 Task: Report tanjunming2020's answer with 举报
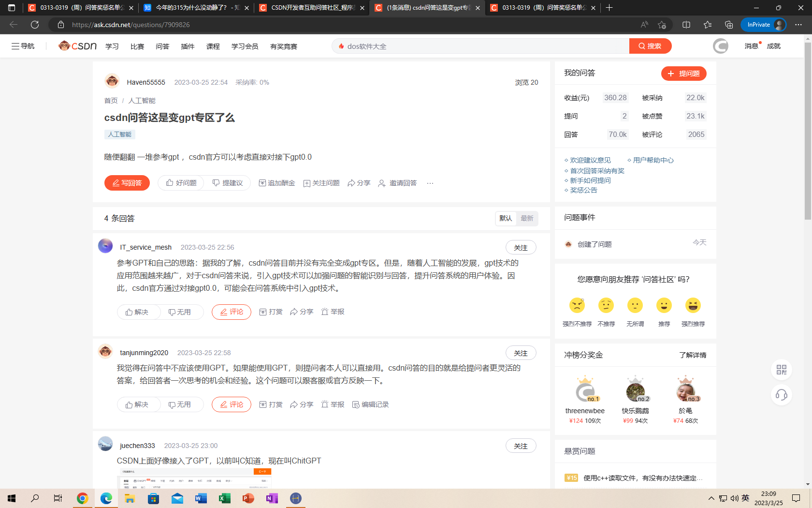(x=333, y=404)
